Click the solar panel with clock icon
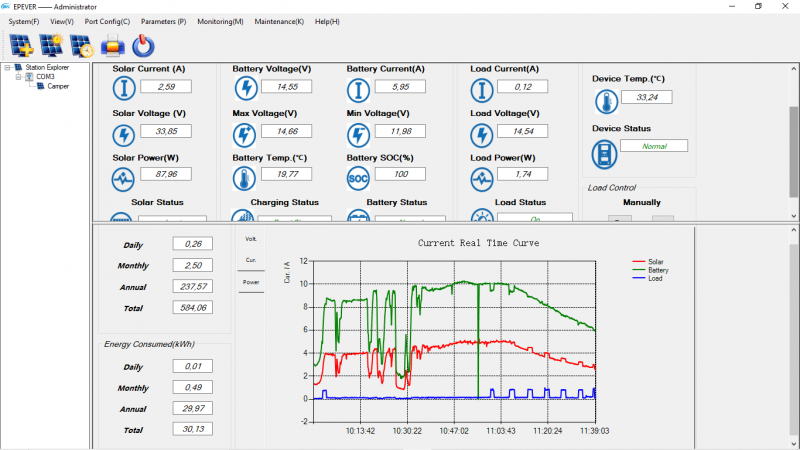This screenshot has width=800, height=450. click(81, 45)
